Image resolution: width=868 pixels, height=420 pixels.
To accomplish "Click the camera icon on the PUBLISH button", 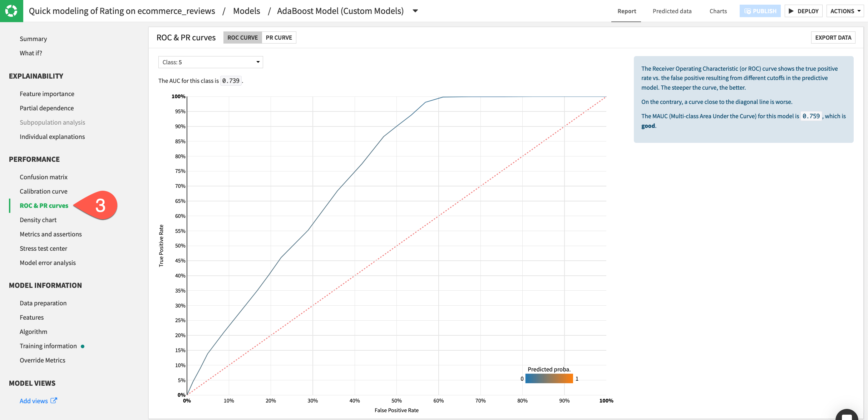I will [x=749, y=11].
